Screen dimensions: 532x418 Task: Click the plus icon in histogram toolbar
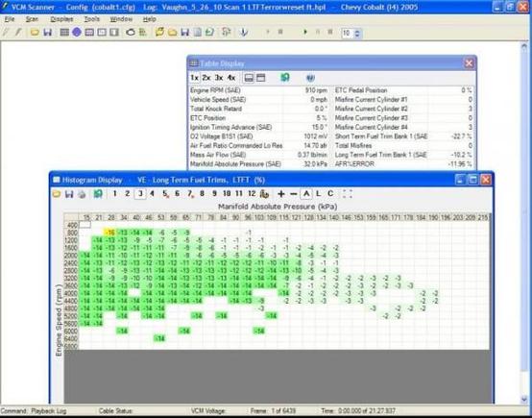(281, 194)
